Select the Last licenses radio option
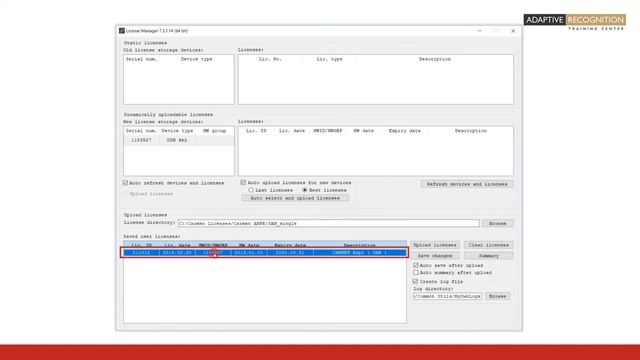Viewport: 640px width, 360px height. 251,190
